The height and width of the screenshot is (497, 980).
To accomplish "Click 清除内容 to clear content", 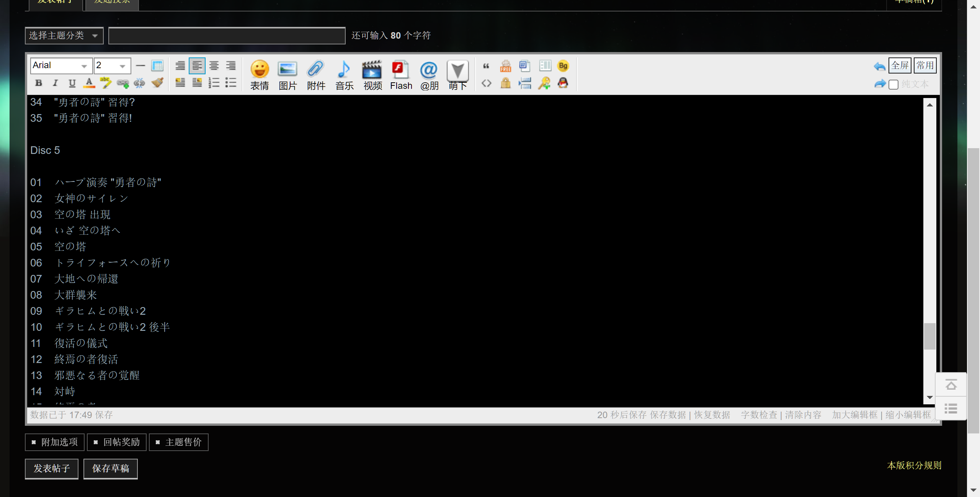I will pyautogui.click(x=803, y=415).
